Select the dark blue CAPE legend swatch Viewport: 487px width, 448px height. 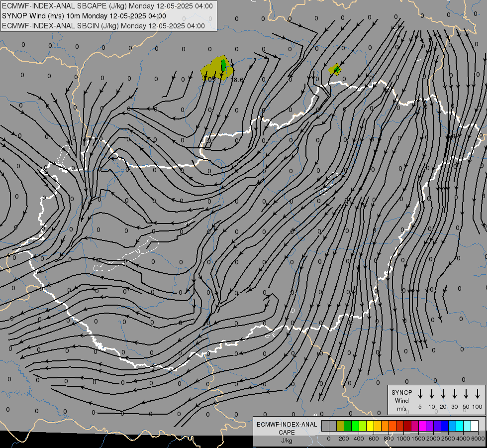(x=444, y=426)
